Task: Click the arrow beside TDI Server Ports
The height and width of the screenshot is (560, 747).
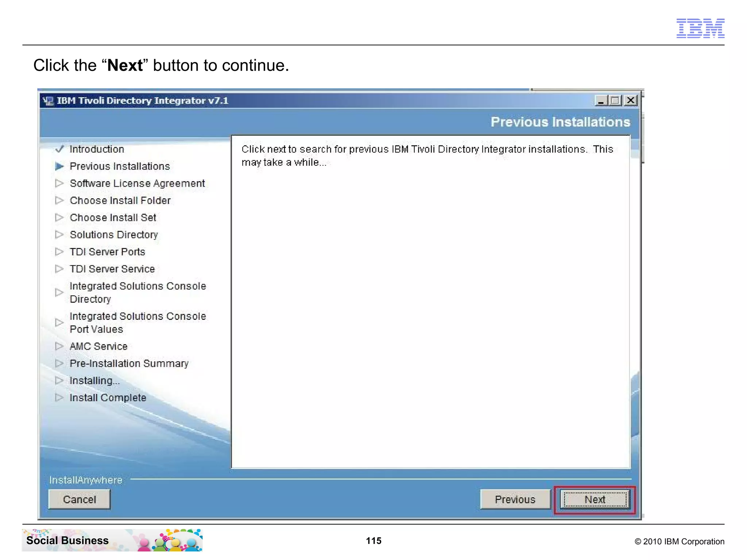Action: tap(59, 252)
